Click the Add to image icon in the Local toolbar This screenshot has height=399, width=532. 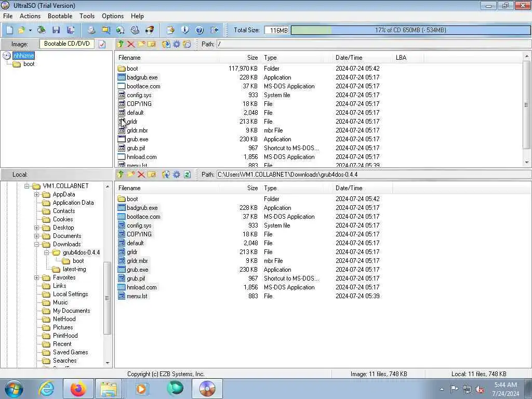(166, 175)
